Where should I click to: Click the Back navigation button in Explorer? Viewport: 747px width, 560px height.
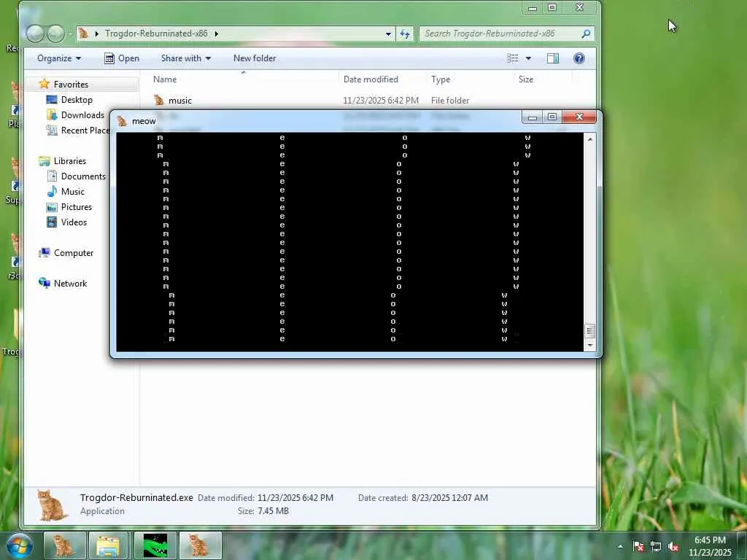tap(35, 34)
